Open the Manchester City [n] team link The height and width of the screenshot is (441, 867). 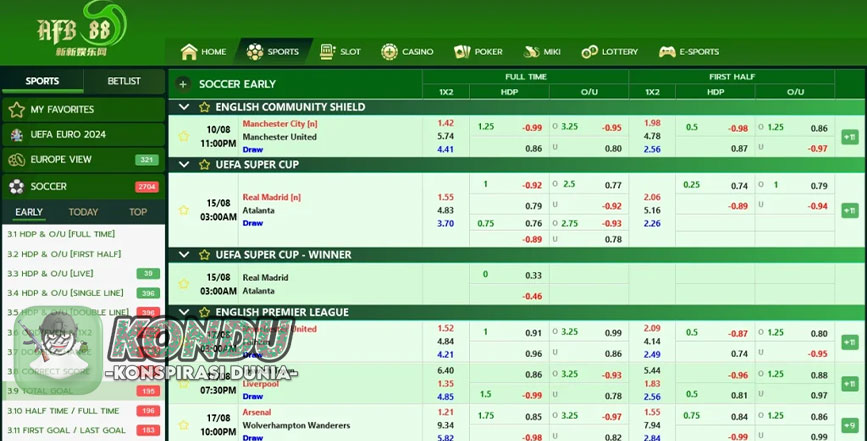coord(280,124)
